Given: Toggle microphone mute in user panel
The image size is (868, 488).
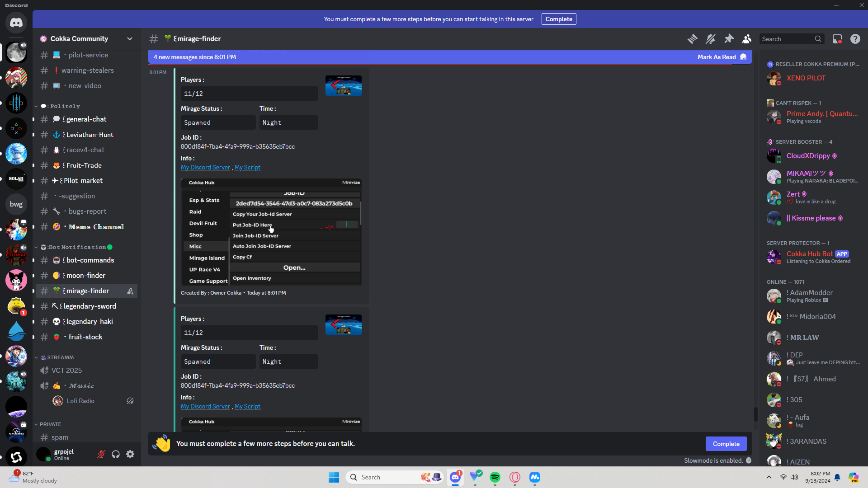Looking at the screenshot, I should [101, 454].
